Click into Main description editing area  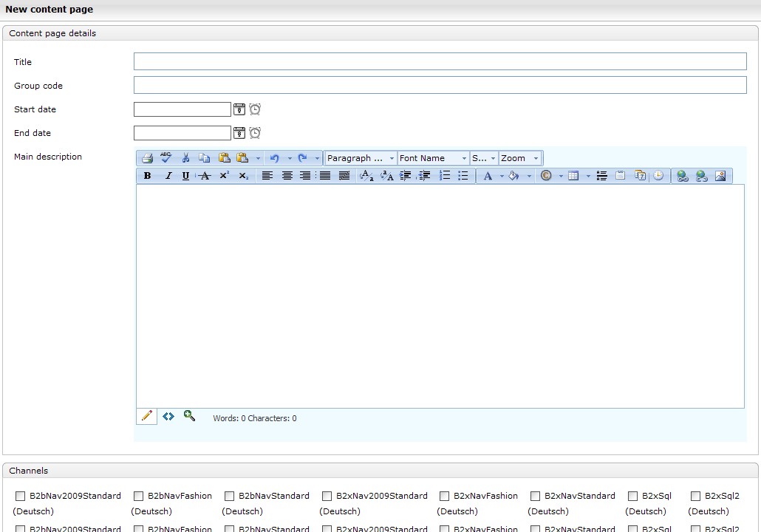point(440,296)
